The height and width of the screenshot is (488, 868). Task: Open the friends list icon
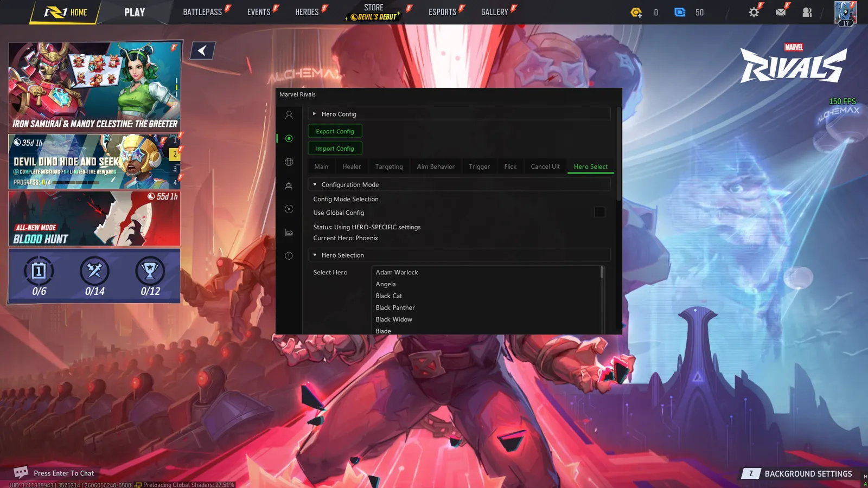coord(807,12)
